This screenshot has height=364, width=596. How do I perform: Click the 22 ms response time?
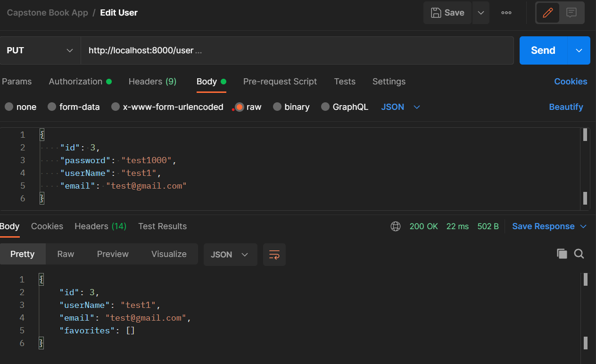click(x=457, y=226)
